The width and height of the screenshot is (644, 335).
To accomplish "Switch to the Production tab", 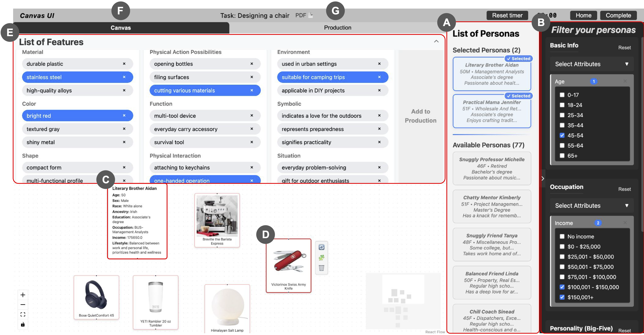I will pos(337,28).
